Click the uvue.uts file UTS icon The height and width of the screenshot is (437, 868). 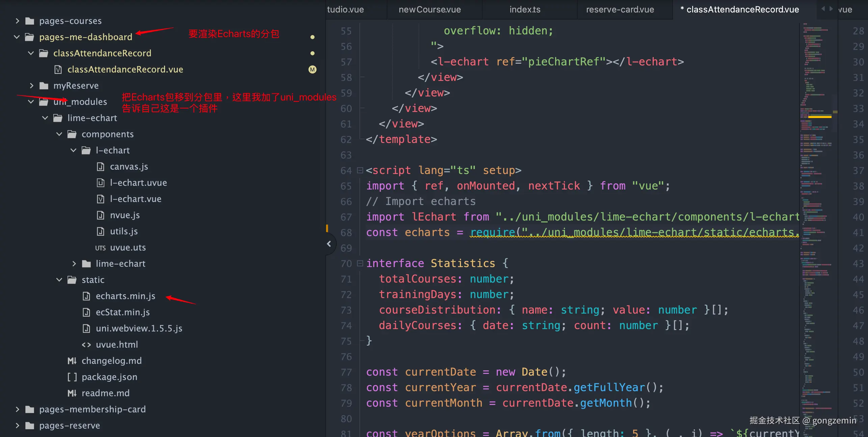click(100, 248)
